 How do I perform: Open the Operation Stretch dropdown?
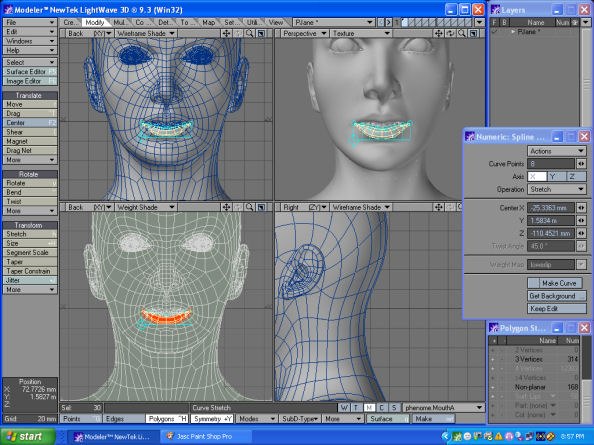(x=556, y=189)
